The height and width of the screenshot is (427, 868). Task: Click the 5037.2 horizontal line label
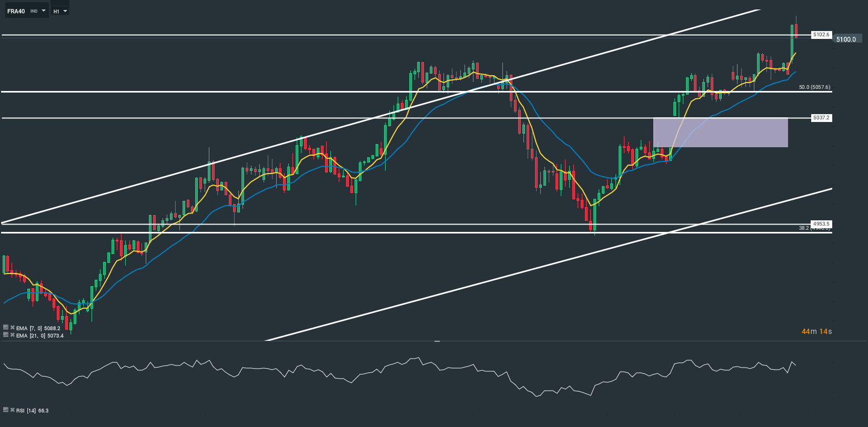(821, 118)
